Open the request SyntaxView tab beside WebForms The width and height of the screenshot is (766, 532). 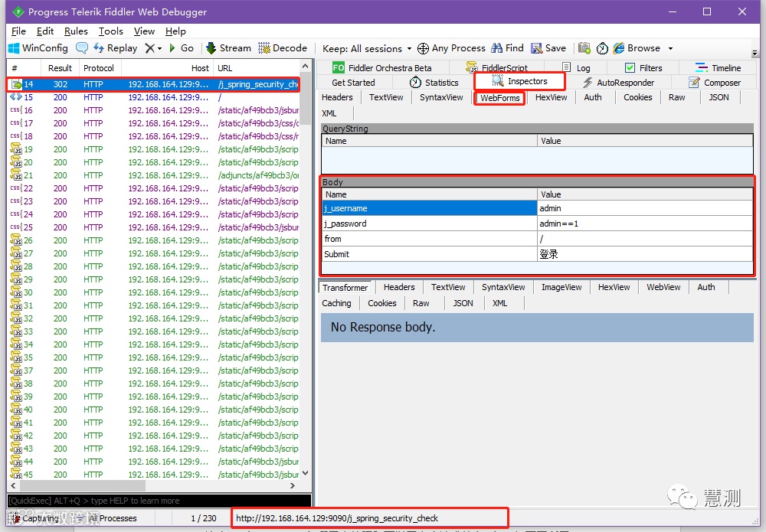pyautogui.click(x=441, y=97)
